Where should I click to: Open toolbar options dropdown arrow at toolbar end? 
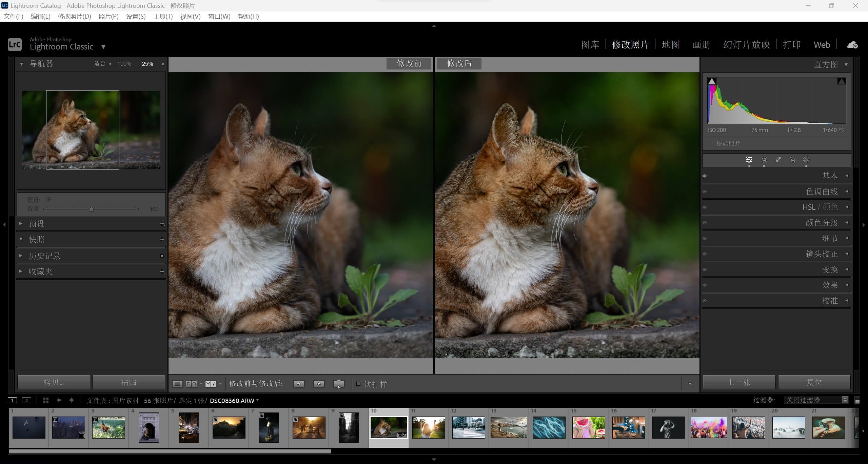click(690, 384)
